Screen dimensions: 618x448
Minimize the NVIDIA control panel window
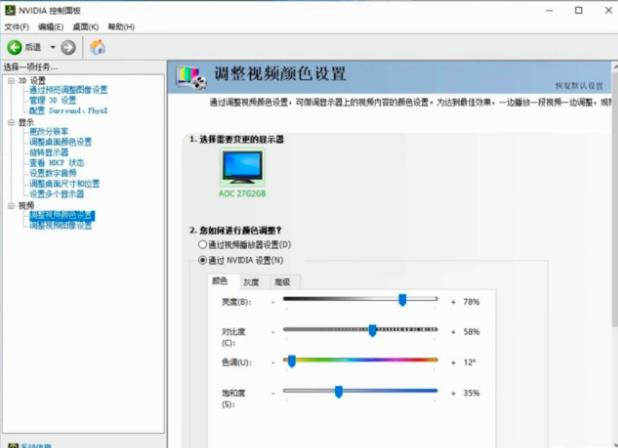[x=549, y=11]
